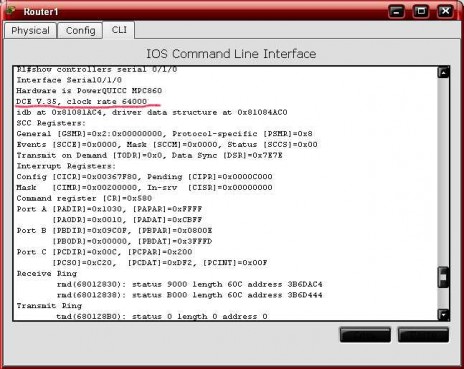
Task: Click the 'IOS Command Line Interface' heading
Action: coord(231,54)
